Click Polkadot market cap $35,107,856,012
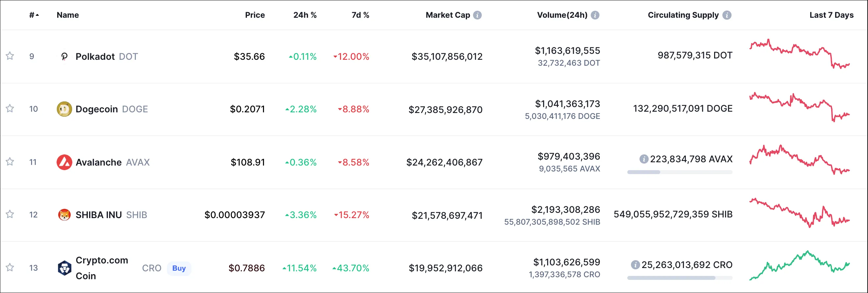The height and width of the screenshot is (293, 868). [447, 56]
